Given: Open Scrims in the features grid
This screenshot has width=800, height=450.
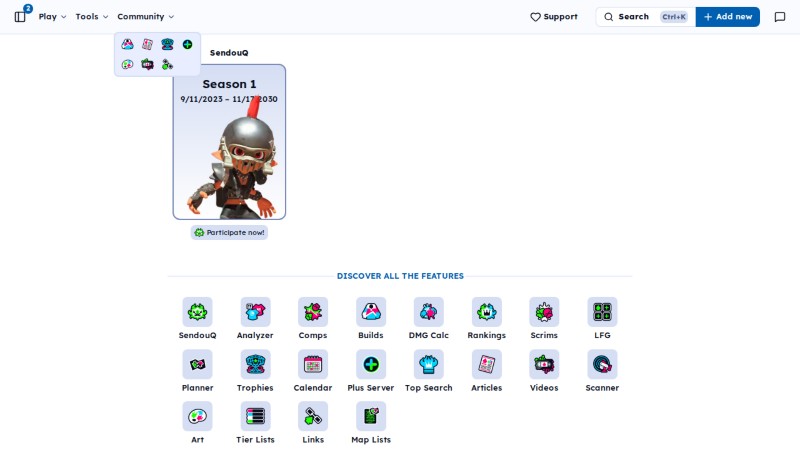Looking at the screenshot, I should [x=544, y=318].
